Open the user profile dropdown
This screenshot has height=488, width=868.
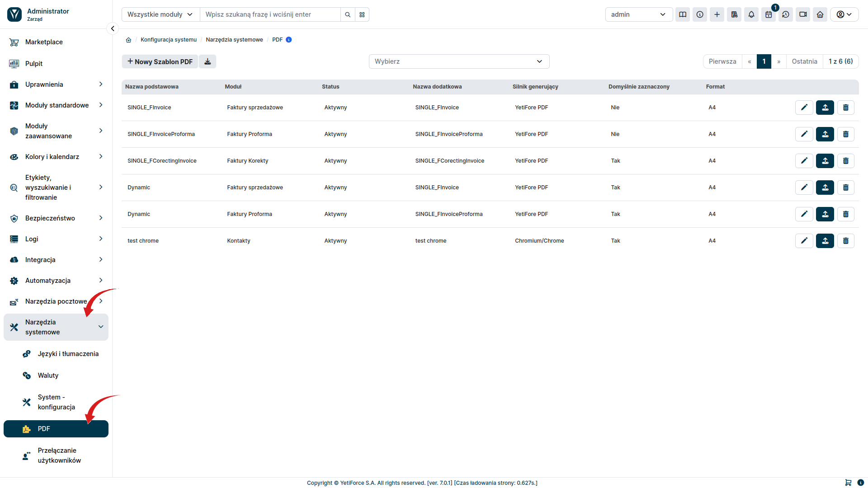point(844,14)
